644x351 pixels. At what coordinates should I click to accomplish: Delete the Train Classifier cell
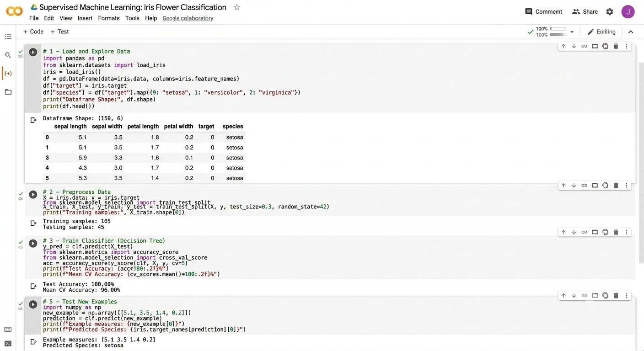(616, 232)
